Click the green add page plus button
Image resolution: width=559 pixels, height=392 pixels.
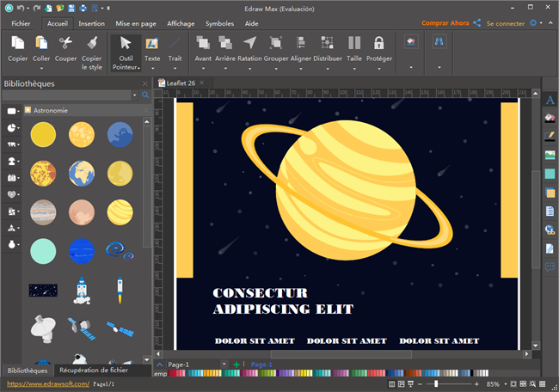point(236,364)
